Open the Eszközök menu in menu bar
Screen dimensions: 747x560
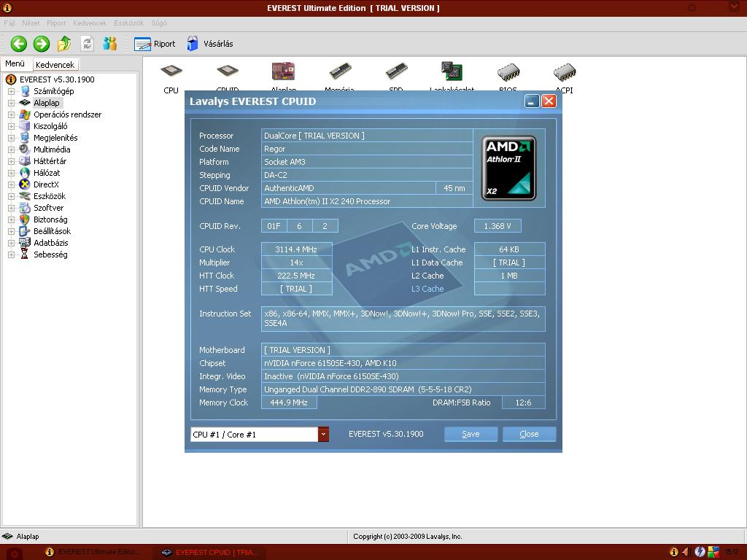(128, 23)
